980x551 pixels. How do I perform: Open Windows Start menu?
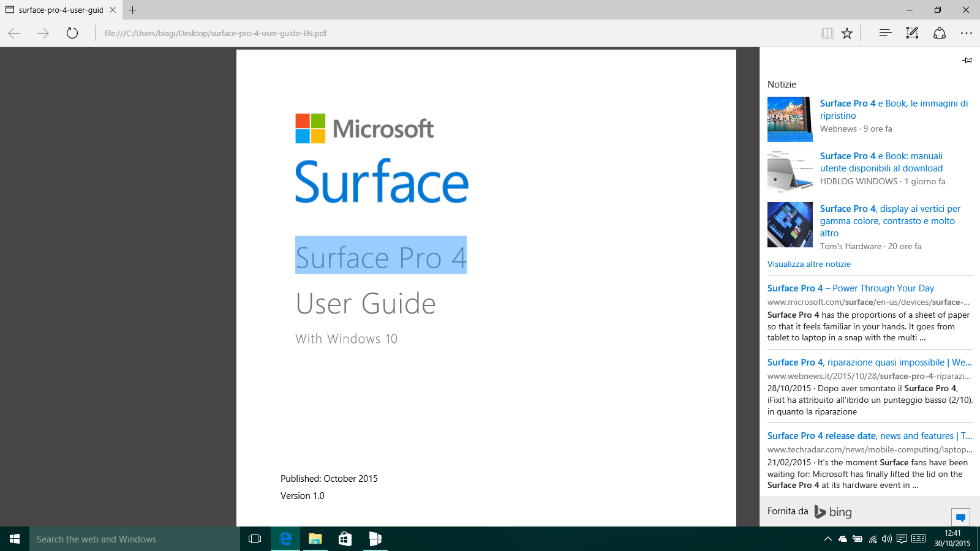pos(15,539)
